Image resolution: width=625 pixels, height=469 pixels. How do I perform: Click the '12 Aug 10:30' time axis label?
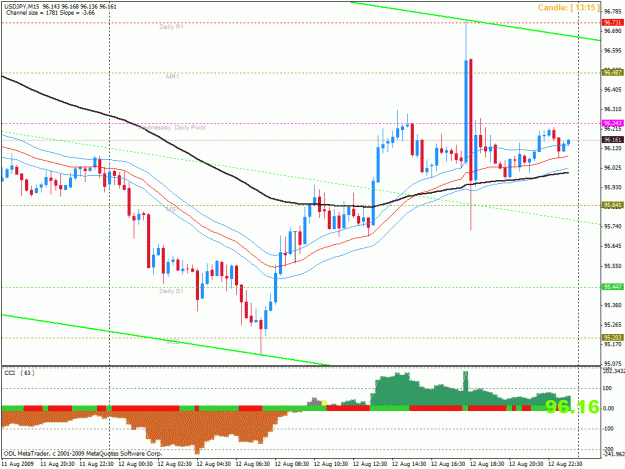point(331,464)
